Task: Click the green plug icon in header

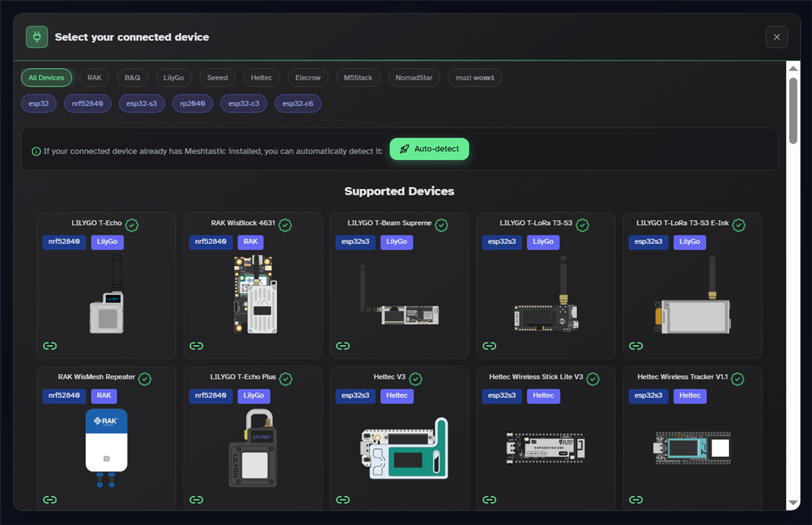Action: click(37, 37)
